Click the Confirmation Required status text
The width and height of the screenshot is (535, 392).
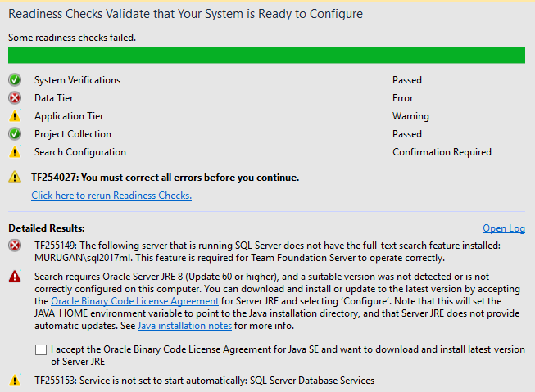pos(442,152)
